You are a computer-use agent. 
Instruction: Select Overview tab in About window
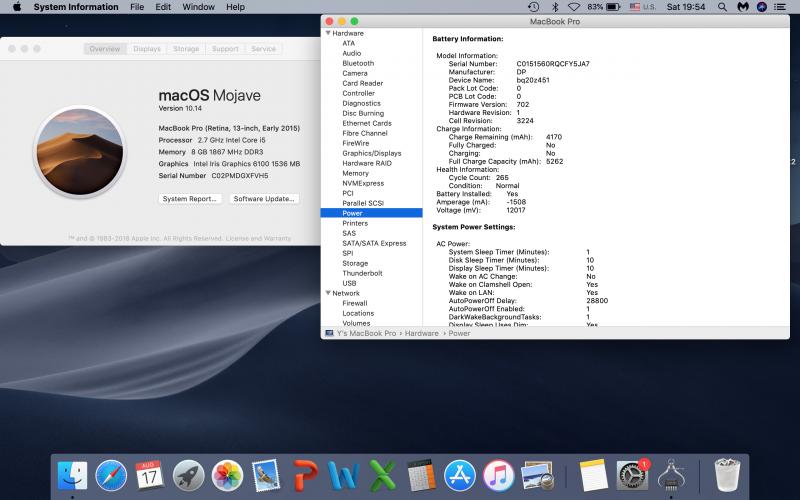[105, 49]
